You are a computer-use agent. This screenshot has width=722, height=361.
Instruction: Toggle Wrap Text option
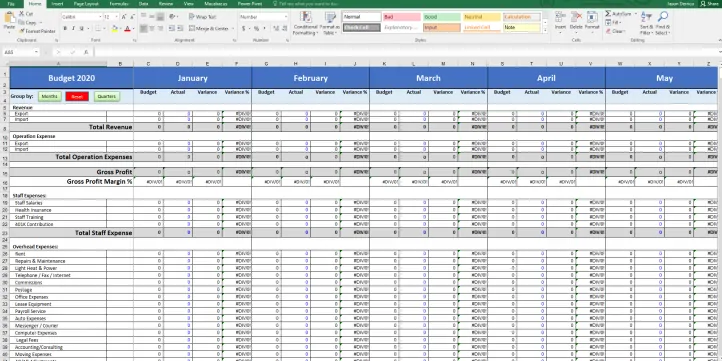tap(202, 17)
